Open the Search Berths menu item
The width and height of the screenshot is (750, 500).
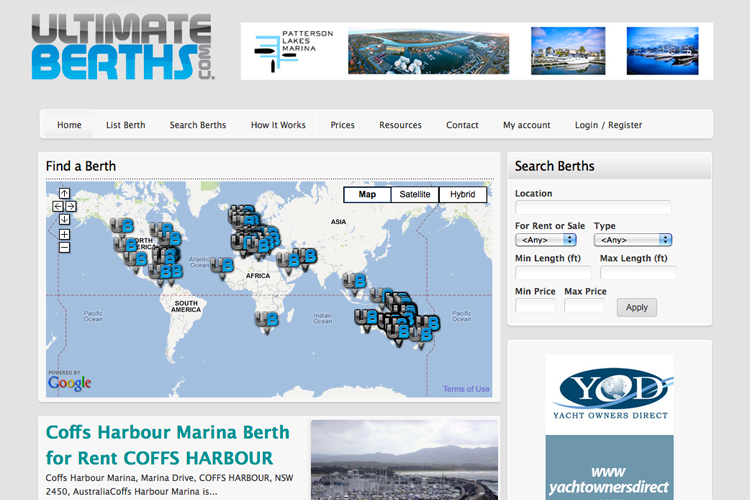197,125
